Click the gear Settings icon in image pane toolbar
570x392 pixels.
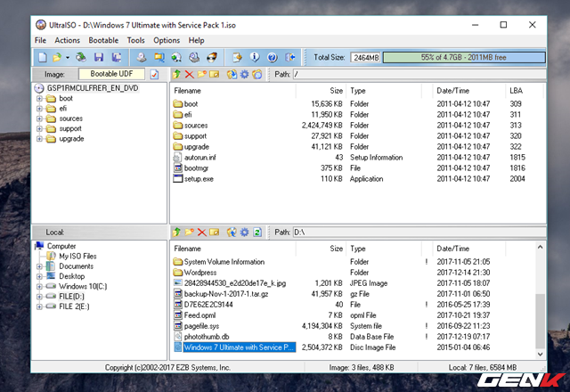tap(244, 75)
